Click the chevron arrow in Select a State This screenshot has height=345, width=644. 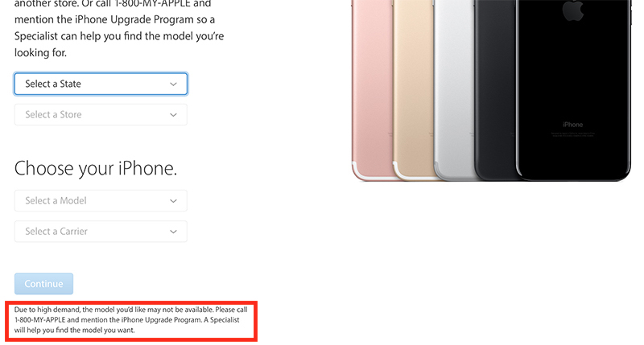(173, 84)
